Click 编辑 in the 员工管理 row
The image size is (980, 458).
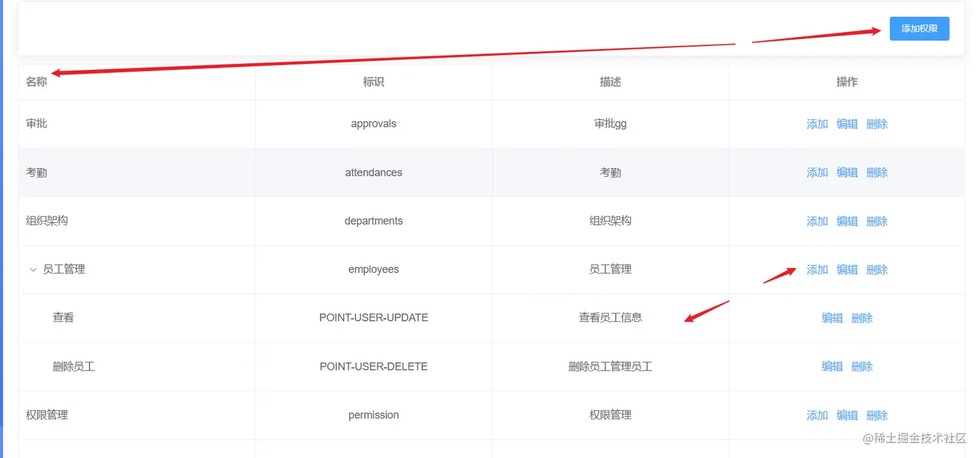click(x=847, y=269)
